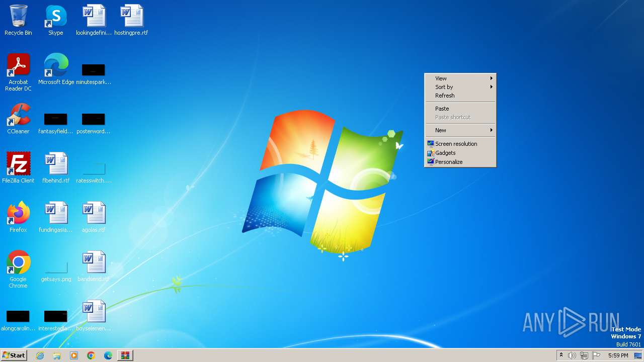This screenshot has height=362, width=644.
Task: Open Screen resolution from the context menu
Action: pyautogui.click(x=460, y=144)
